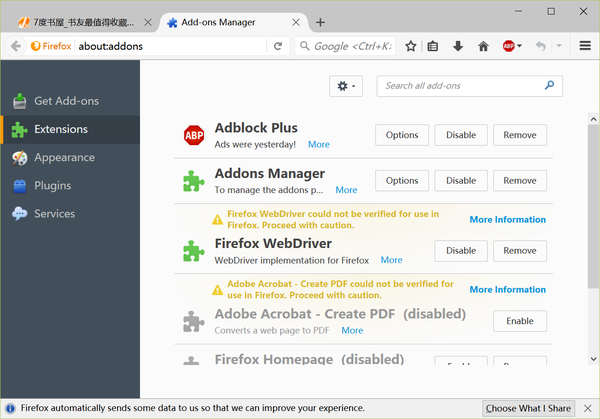Disable the Adblock Plus extension

(461, 135)
